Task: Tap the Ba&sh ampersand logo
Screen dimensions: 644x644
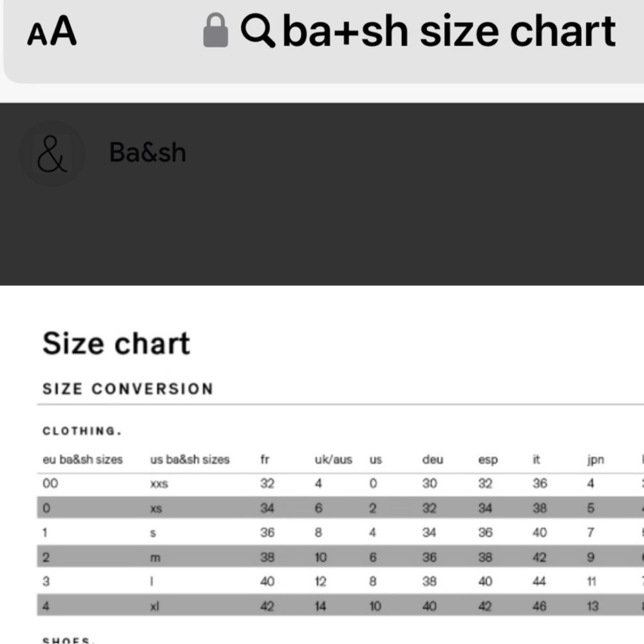Action: pyautogui.click(x=52, y=153)
